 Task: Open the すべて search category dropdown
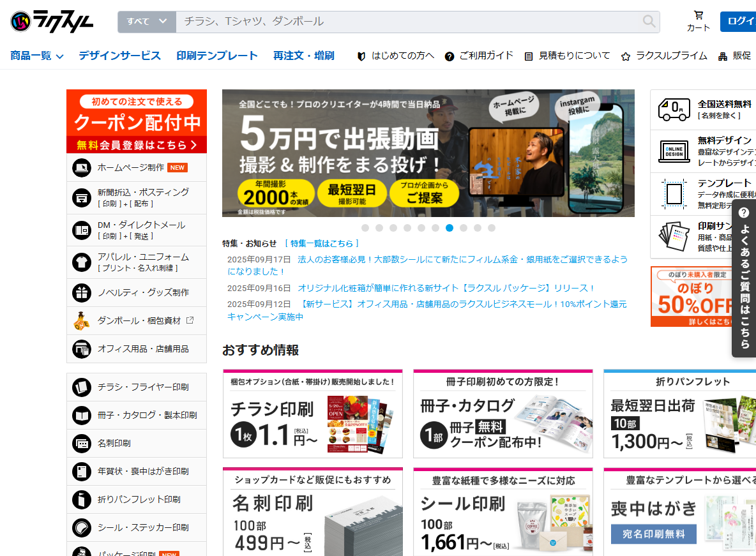[146, 22]
